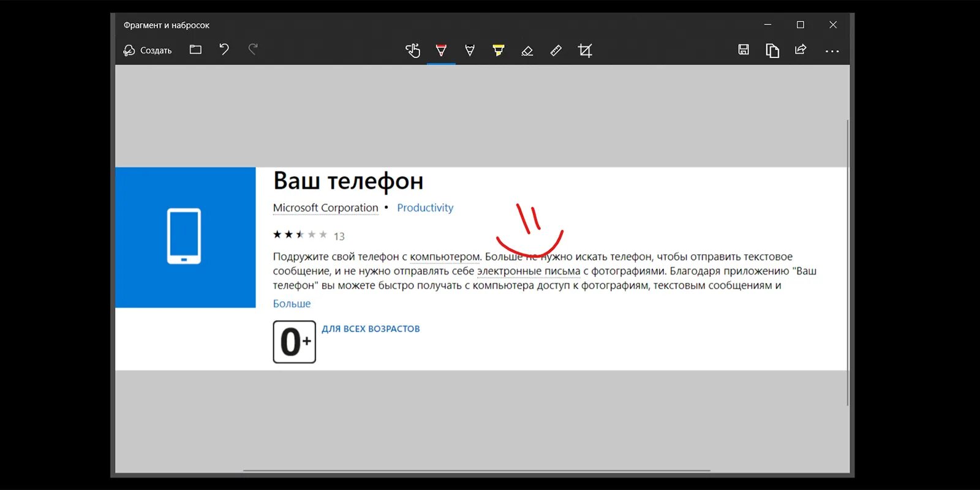Image resolution: width=980 pixels, height=490 pixels.
Task: Click the 0+ age rating badge
Action: point(295,342)
